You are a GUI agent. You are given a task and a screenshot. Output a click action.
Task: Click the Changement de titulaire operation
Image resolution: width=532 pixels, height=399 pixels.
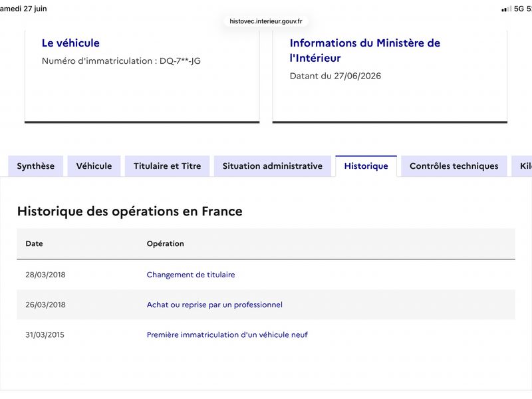(191, 275)
